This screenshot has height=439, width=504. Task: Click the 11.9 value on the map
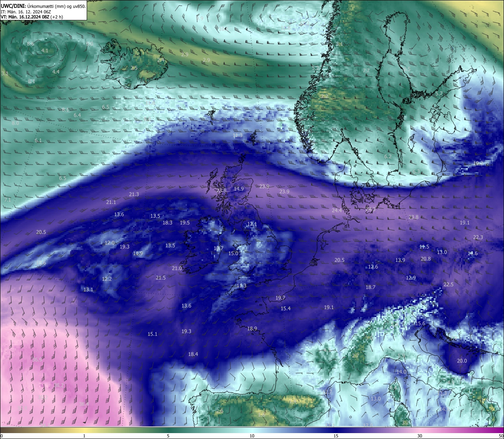click(x=138, y=253)
